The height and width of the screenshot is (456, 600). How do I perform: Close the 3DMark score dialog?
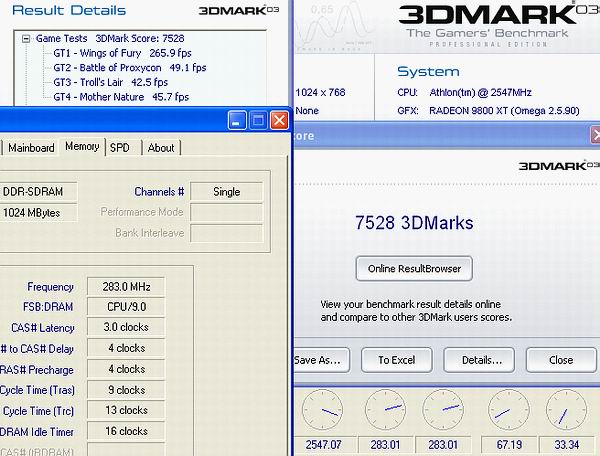(x=595, y=135)
